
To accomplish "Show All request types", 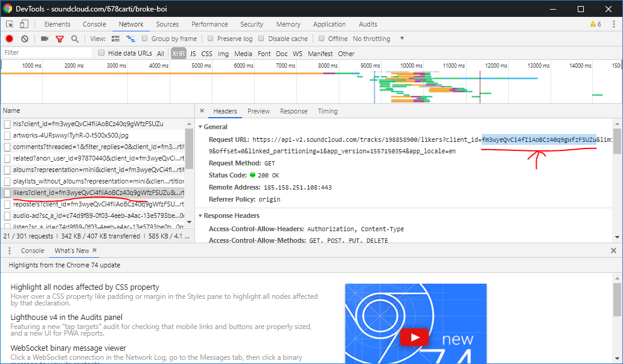I will coord(161,53).
